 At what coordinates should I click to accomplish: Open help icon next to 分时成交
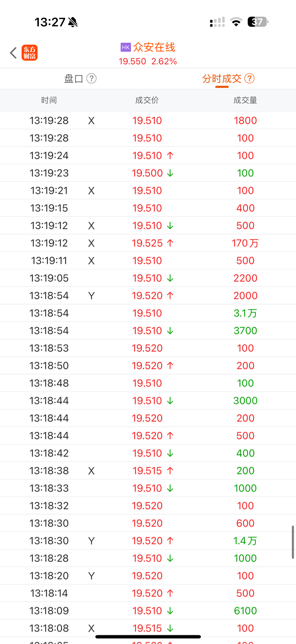point(250,79)
